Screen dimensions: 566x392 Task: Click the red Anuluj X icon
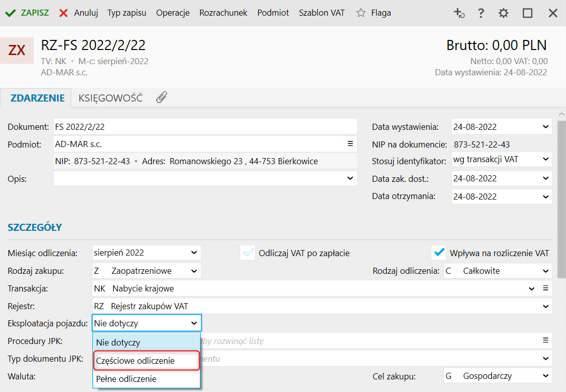(x=64, y=13)
